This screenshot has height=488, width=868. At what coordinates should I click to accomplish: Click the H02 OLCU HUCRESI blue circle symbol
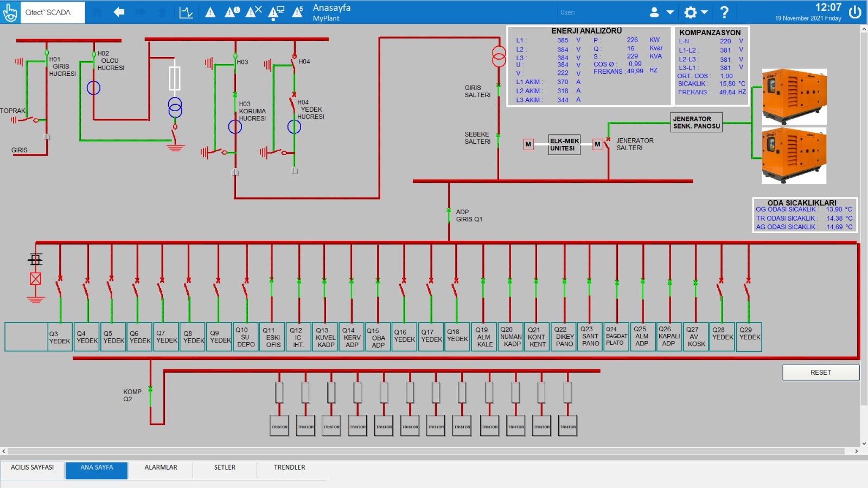click(x=93, y=88)
